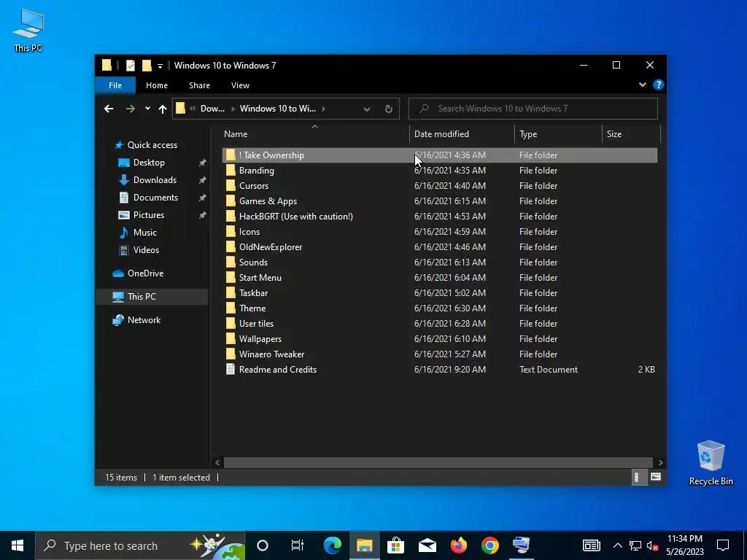Select Downloads in navigation pane
The image size is (747, 560).
pos(155,180)
